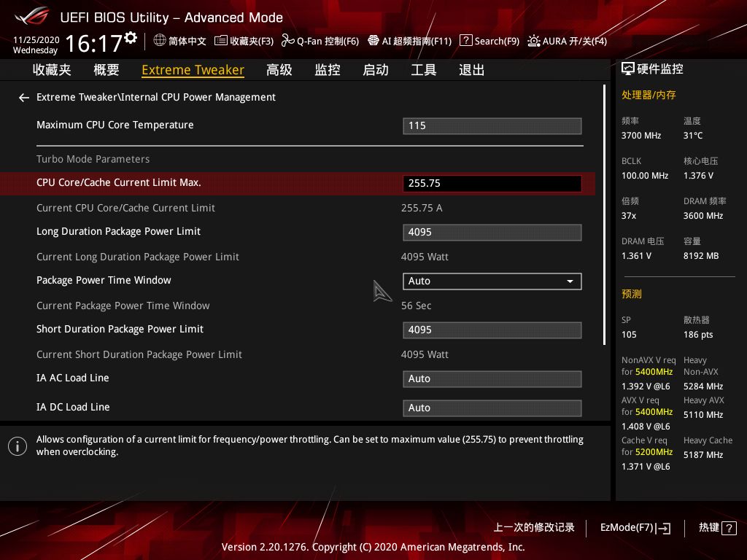Screen dimensions: 747x560
Task: Click the 上一次的修改记录 button
Action: 533,528
